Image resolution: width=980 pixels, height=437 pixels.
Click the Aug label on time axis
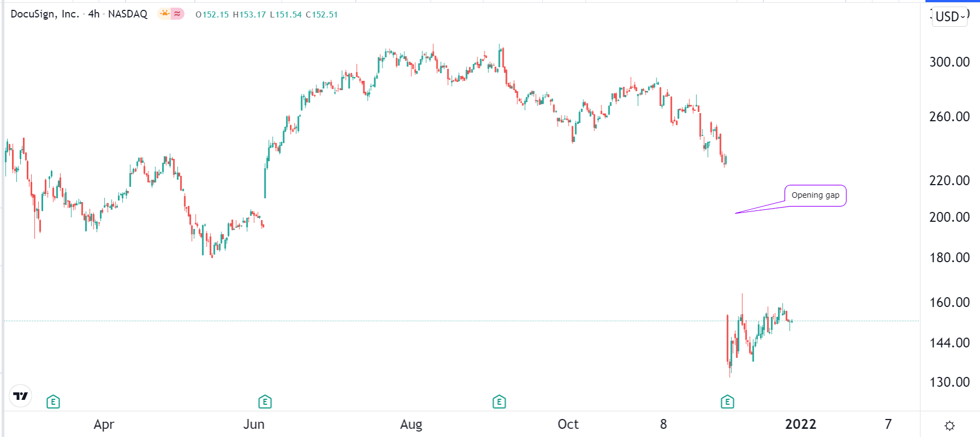pos(411,424)
